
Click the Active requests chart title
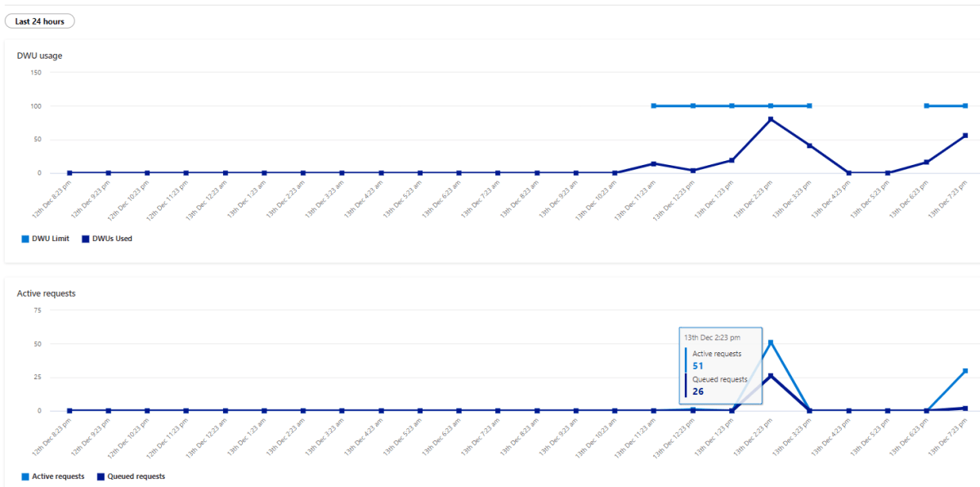[47, 293]
